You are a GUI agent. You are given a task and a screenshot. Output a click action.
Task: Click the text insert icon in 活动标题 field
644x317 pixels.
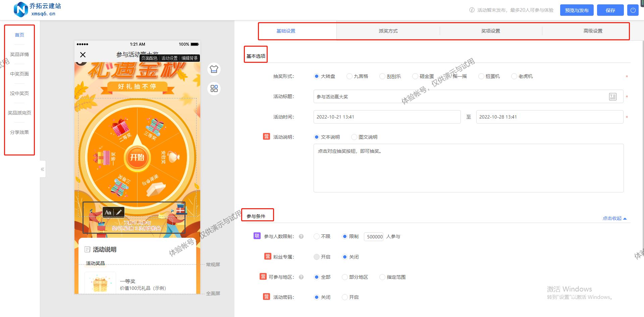tap(613, 96)
